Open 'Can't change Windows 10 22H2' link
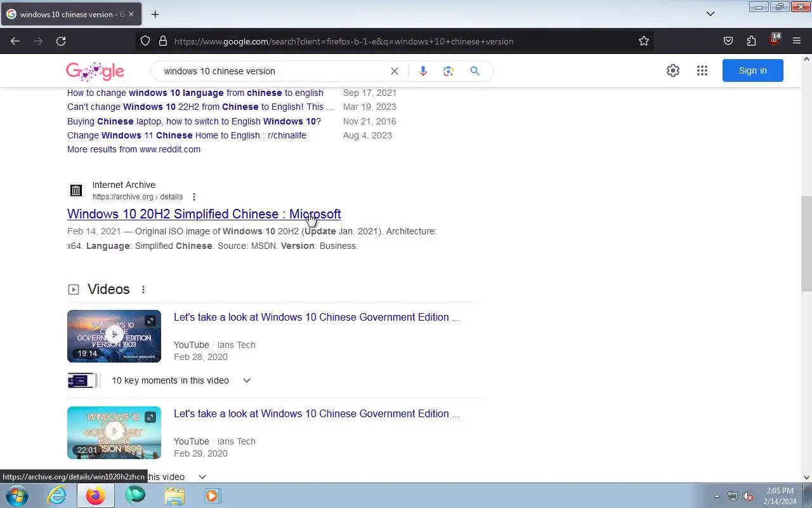Viewport: 812px width, 508px height. click(x=200, y=107)
